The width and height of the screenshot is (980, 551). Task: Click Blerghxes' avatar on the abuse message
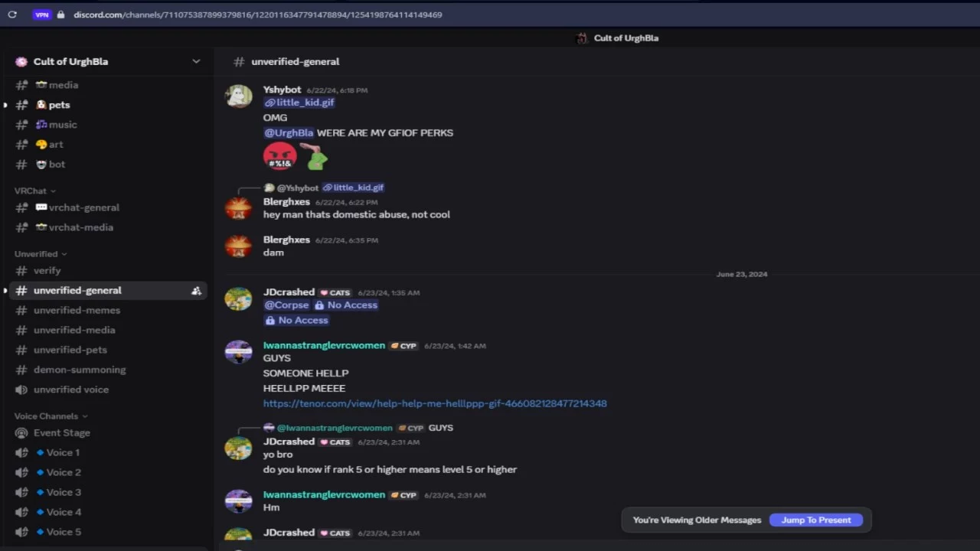(238, 208)
